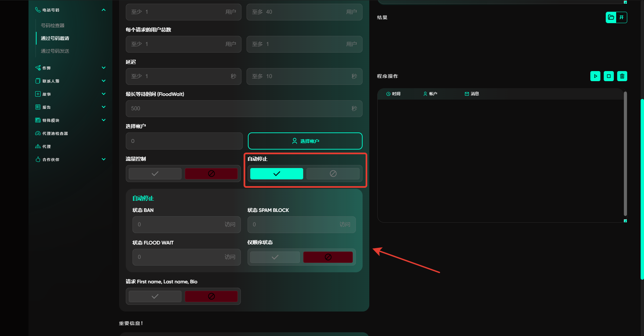Image resolution: width=644 pixels, height=336 pixels.
Task: Enable 仅顺序状态 checkmark option
Action: point(275,257)
